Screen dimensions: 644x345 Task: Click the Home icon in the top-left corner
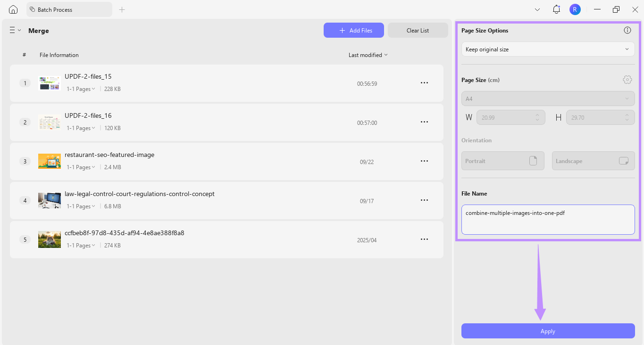pos(13,9)
